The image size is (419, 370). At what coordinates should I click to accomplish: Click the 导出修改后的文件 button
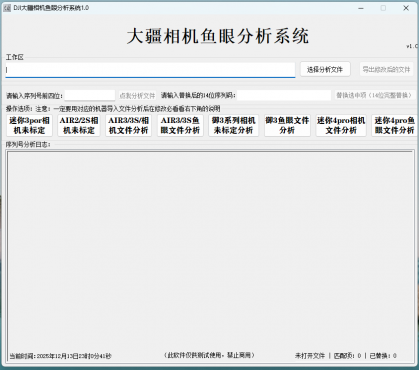386,69
